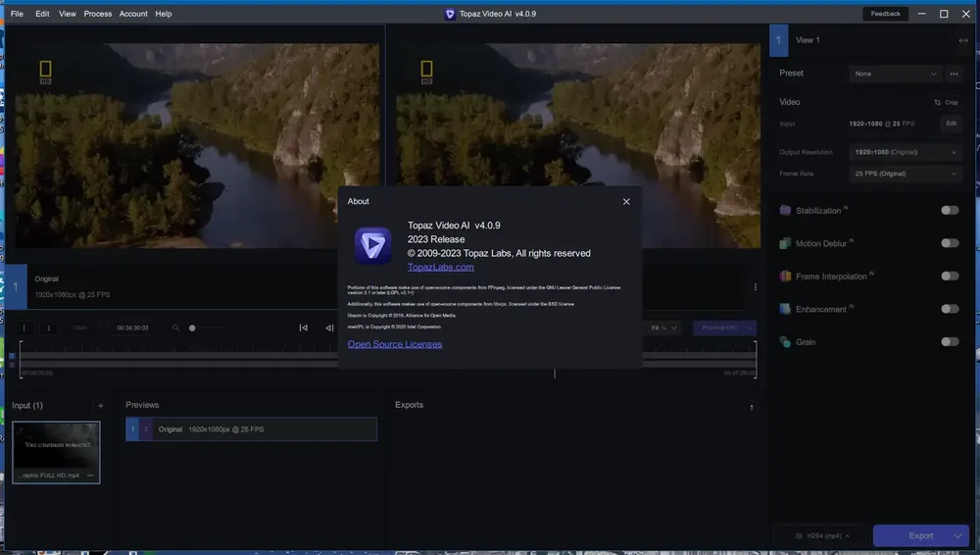Viewport: 980px width, 555px height.
Task: Click the zoom magnifier icon
Action: pos(175,328)
